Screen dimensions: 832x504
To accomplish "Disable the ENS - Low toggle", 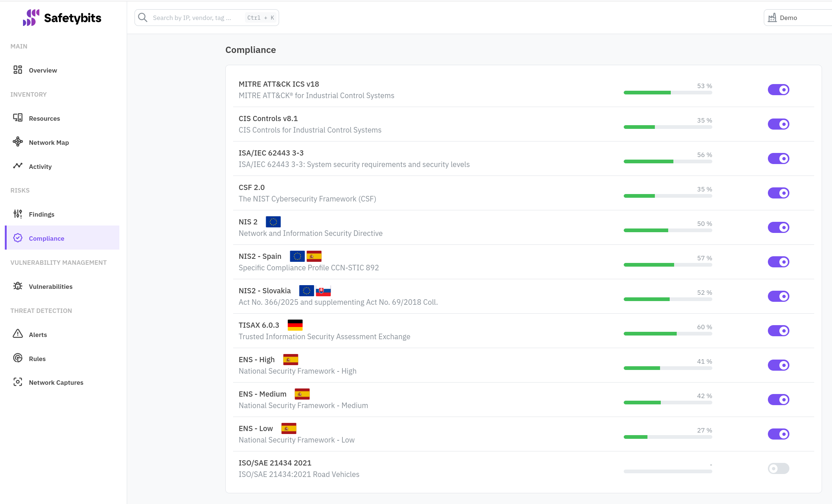I will [778, 434].
